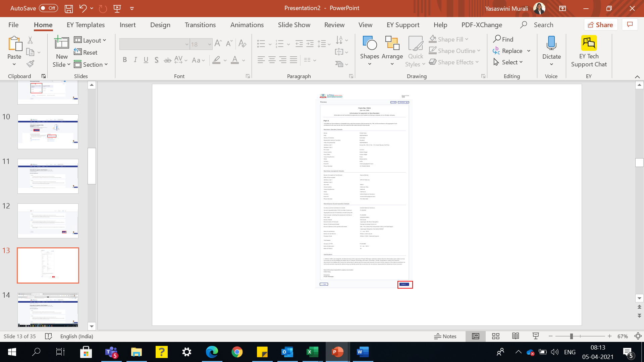This screenshot has height=362, width=644.
Task: Toggle Bold formatting
Action: tap(125, 60)
